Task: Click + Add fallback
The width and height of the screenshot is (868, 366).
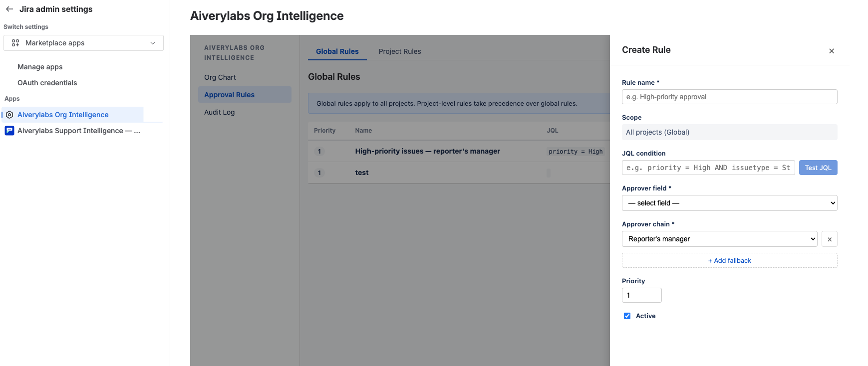Action: (x=729, y=260)
